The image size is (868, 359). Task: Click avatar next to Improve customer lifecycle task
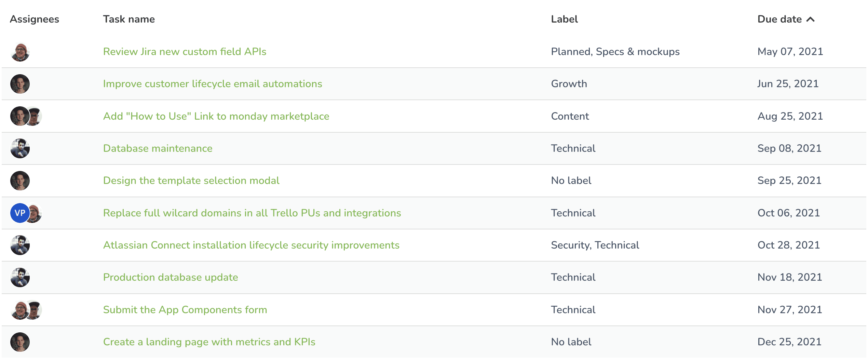click(20, 84)
